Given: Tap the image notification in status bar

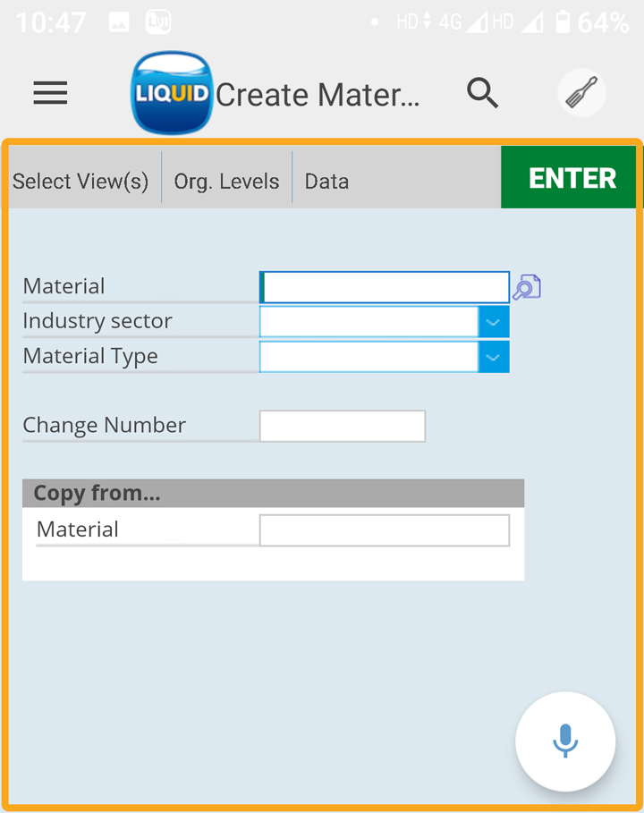Looking at the screenshot, I should [119, 22].
